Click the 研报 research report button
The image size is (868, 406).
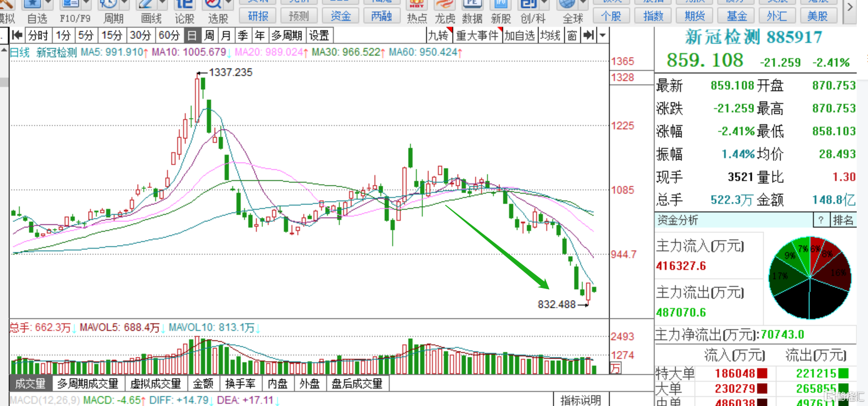pos(258,16)
